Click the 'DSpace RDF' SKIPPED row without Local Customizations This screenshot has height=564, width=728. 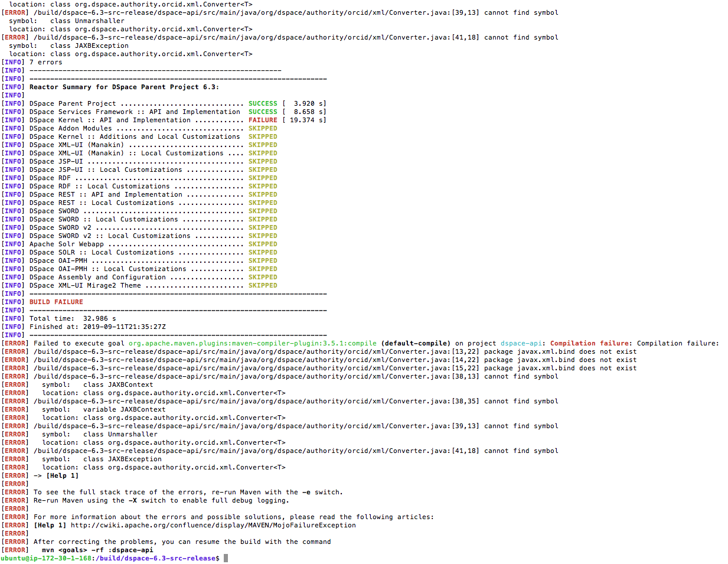click(139, 178)
